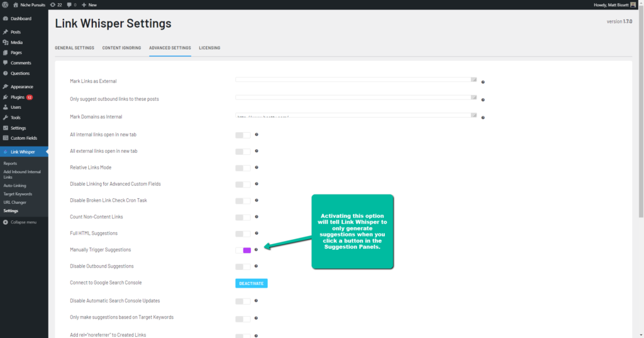Open Auto-Linking submenu item
The image size is (644, 338).
point(15,186)
